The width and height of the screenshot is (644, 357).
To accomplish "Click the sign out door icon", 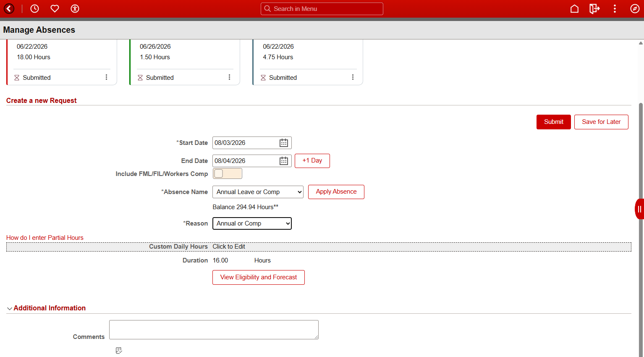I will [x=594, y=8].
